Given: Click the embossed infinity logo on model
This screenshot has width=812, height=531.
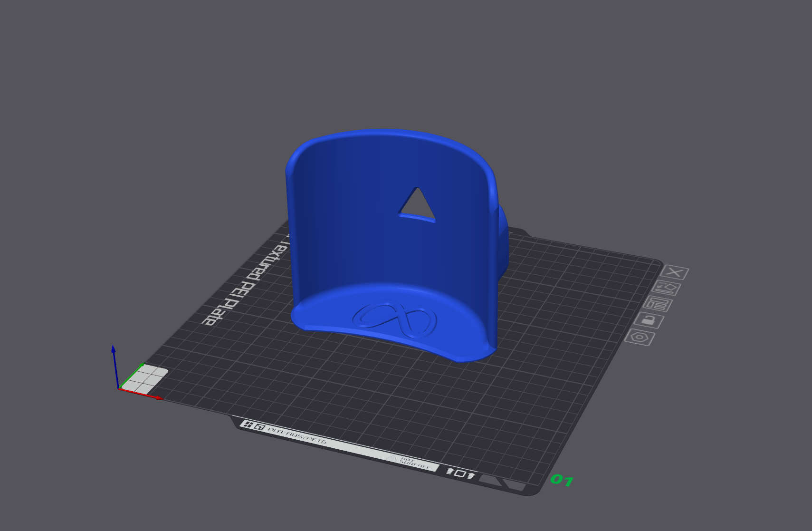Looking at the screenshot, I should click(395, 319).
